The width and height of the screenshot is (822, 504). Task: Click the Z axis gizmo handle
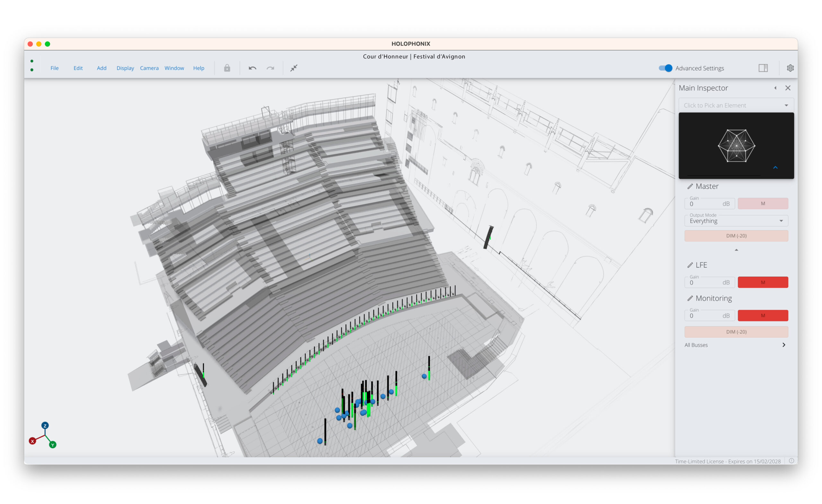pos(45,426)
